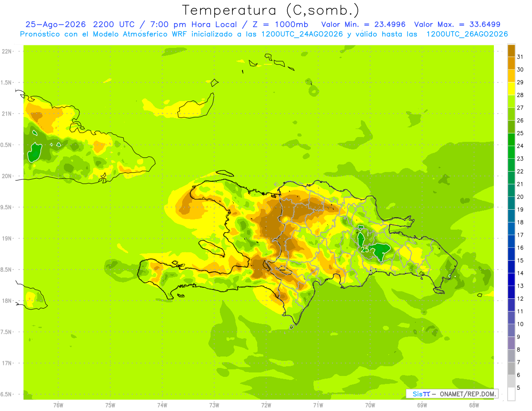The height and width of the screenshot is (411, 532).
Task: Click the '68W' longitude axis label
Action: pos(474,405)
